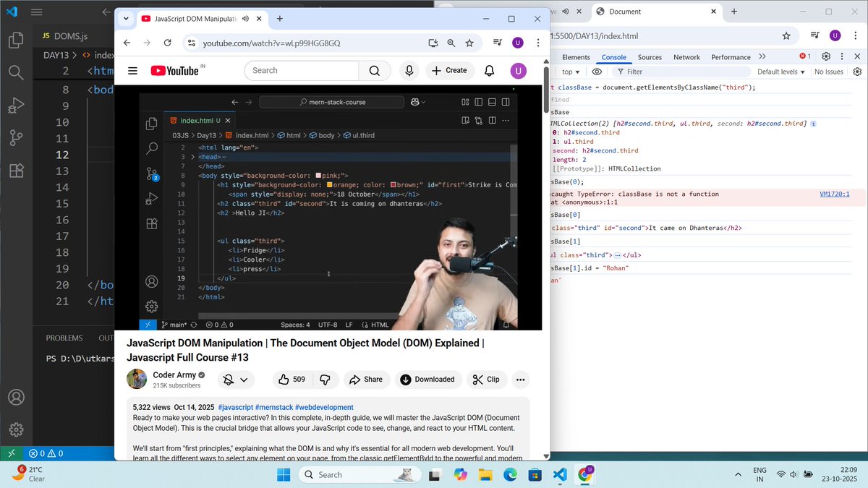This screenshot has width=868, height=488.
Task: Click the Downloaded button
Action: 427,379
